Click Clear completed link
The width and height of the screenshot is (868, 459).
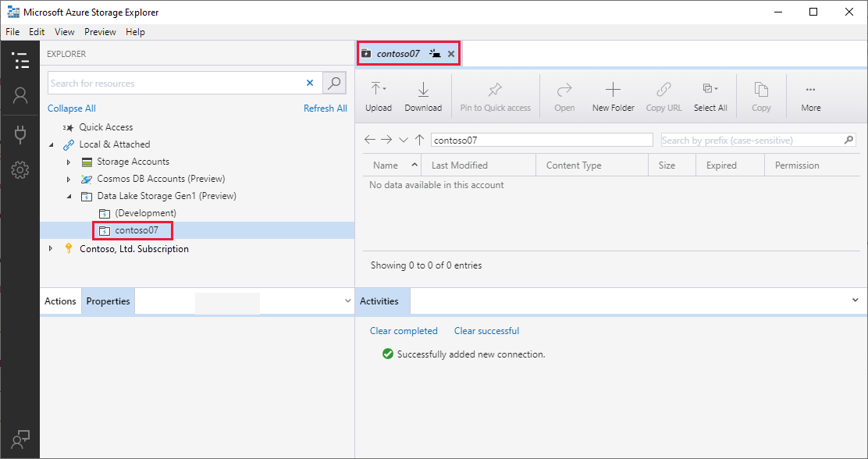click(x=404, y=330)
